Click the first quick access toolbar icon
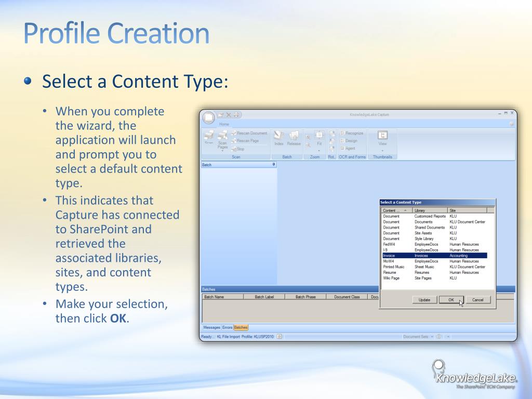Viewport: 532px width, 399px height. (x=220, y=115)
